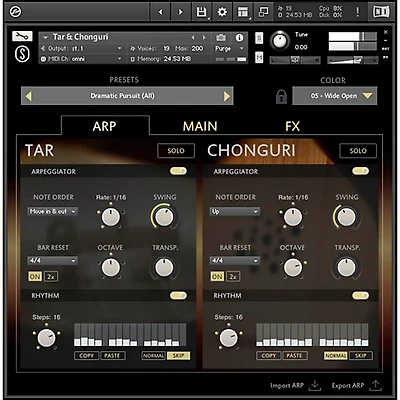Click the Export ARP upload icon

[376, 386]
